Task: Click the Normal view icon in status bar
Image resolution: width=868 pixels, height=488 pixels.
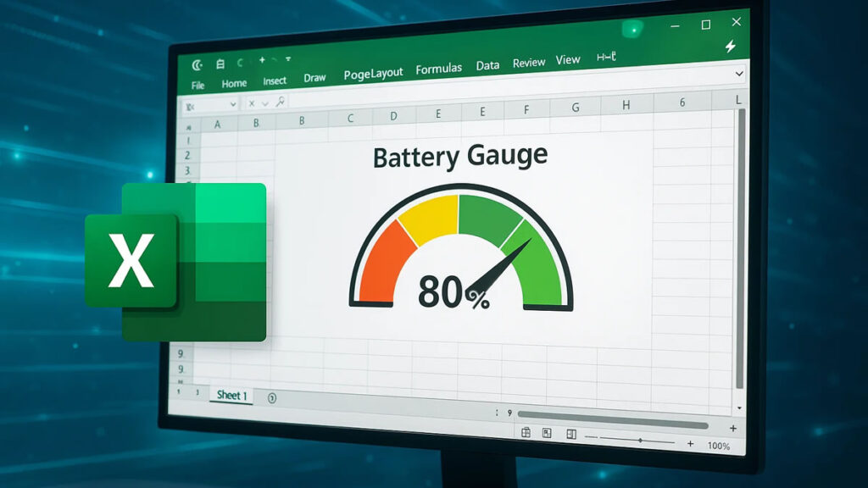Action: (x=526, y=432)
